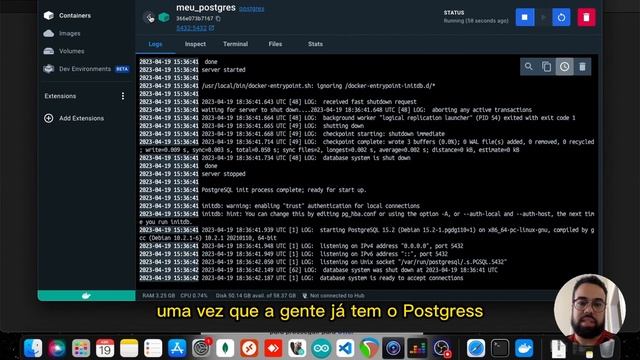Switch to the Files tab

click(275, 44)
